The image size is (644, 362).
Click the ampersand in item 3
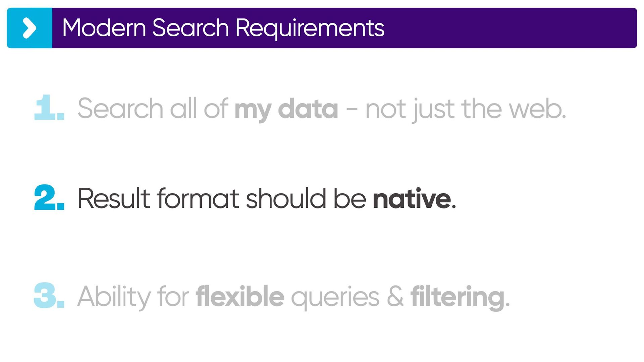[x=395, y=296]
